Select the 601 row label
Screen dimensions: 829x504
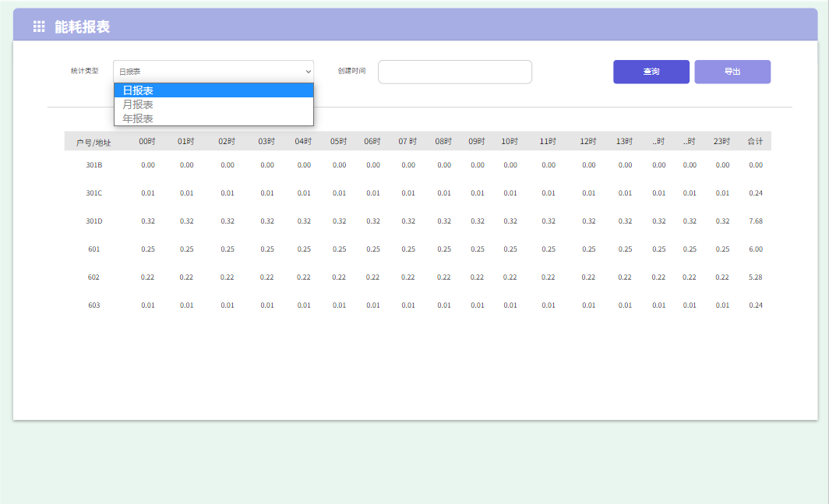(93, 249)
